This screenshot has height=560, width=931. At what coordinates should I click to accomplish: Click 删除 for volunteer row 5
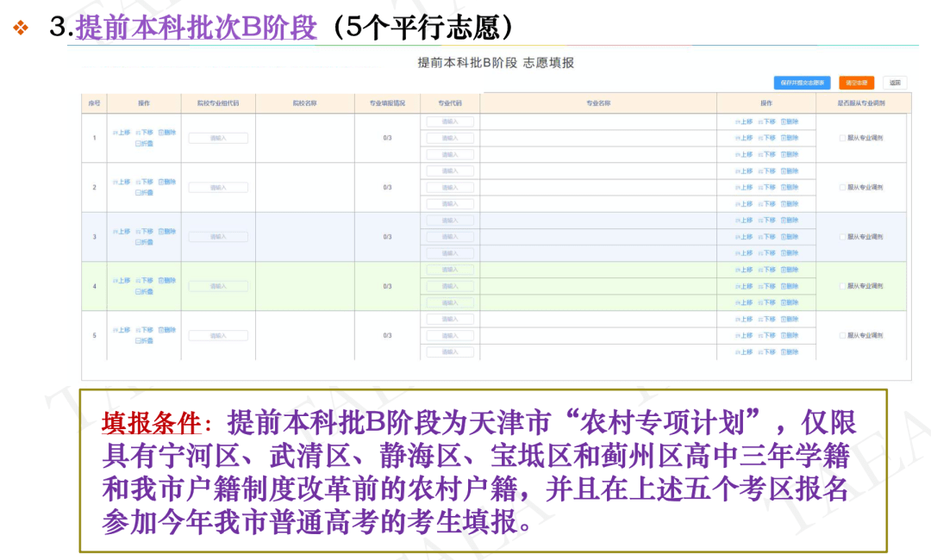[167, 330]
